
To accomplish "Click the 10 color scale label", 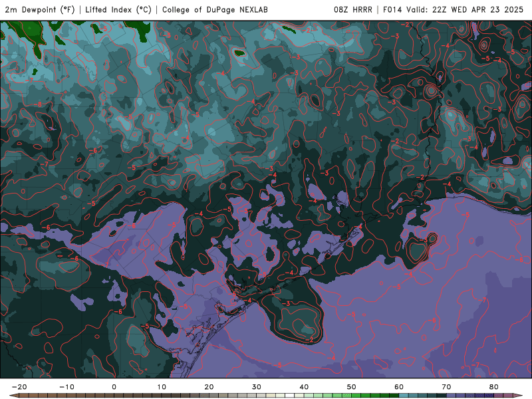I will [x=162, y=387].
